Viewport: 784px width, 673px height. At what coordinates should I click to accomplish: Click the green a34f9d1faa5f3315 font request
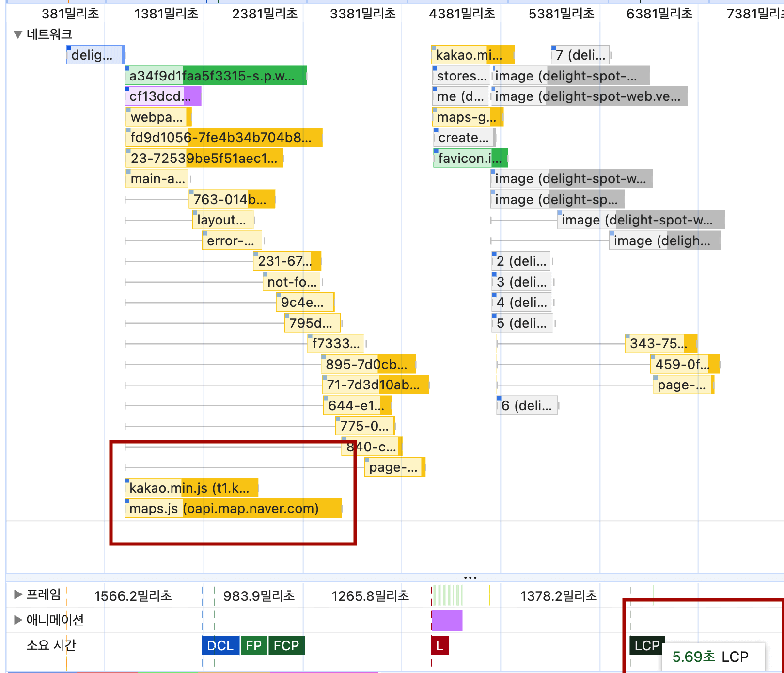pyautogui.click(x=216, y=76)
